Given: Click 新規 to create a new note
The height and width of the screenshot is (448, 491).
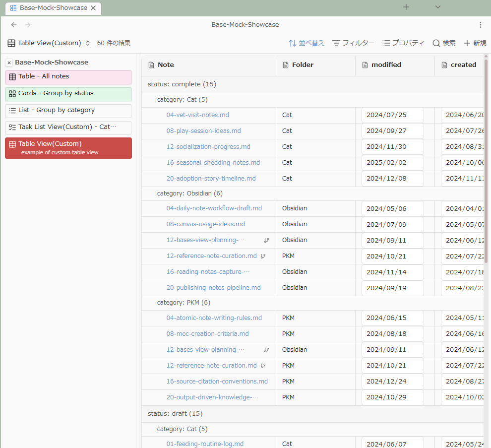Looking at the screenshot, I should click(475, 43).
